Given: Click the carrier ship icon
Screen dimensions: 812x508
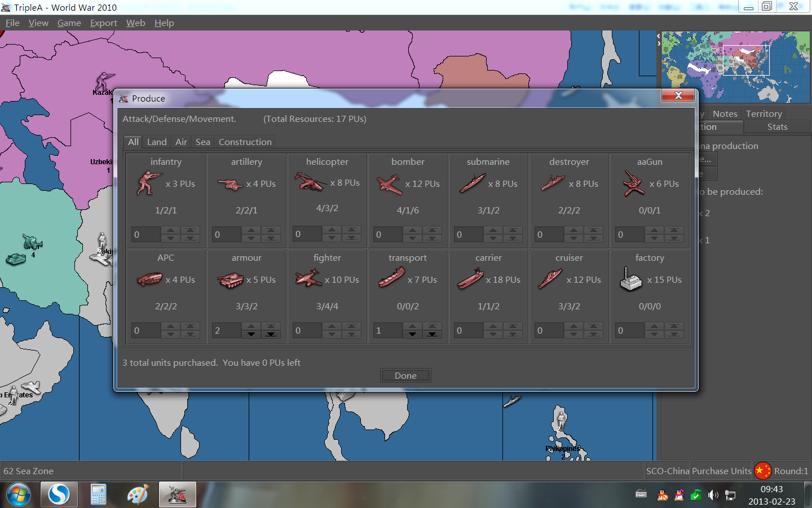Looking at the screenshot, I should (x=470, y=278).
